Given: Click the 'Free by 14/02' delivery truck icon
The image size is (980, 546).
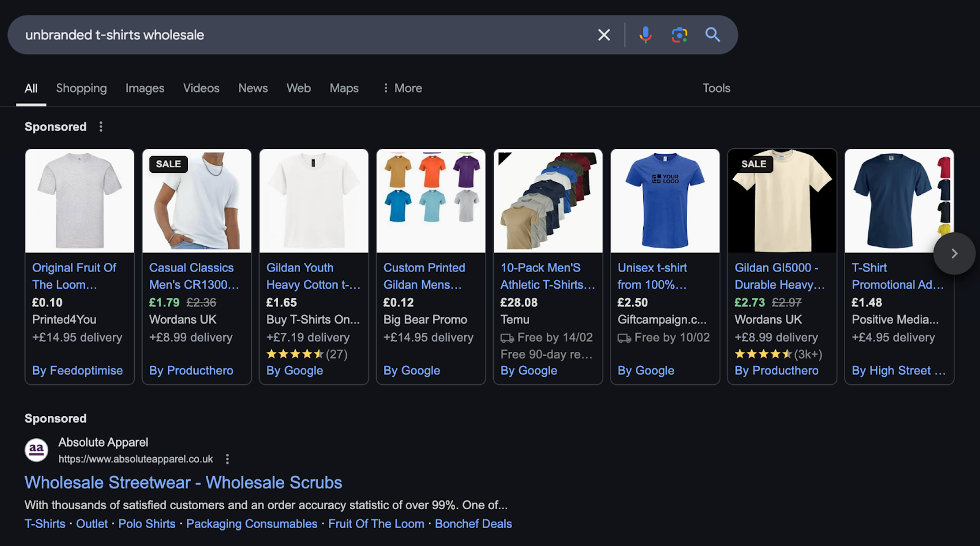Looking at the screenshot, I should coord(507,338).
